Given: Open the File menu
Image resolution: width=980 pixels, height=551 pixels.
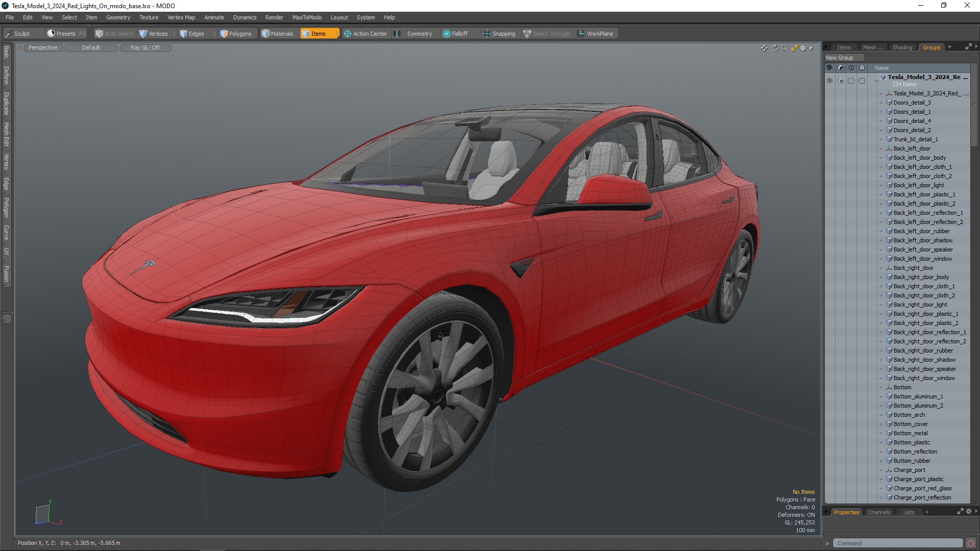Looking at the screenshot, I should [x=10, y=17].
